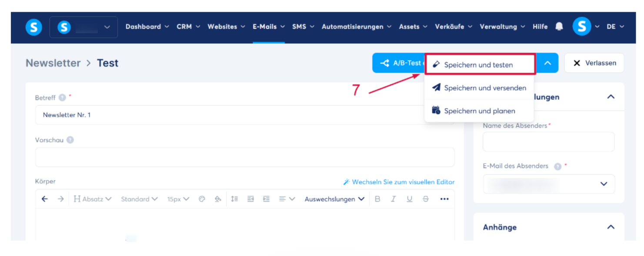Open the Absatz paragraph style dropdown
Viewport: 644px width, 256px height.
[x=93, y=199]
